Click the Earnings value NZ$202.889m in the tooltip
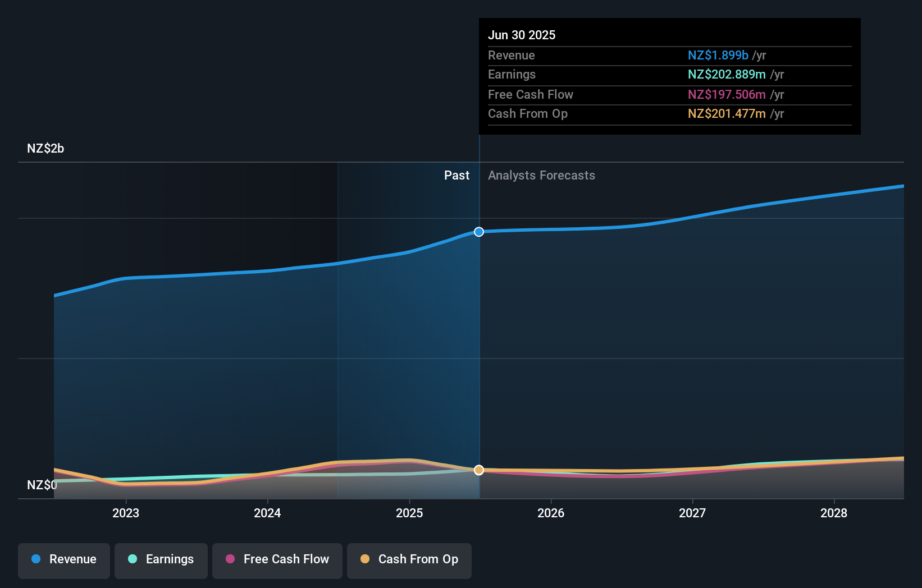 [x=727, y=74]
